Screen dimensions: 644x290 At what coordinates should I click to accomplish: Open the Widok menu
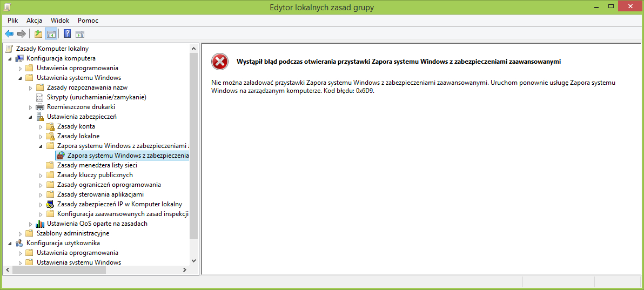coord(60,20)
